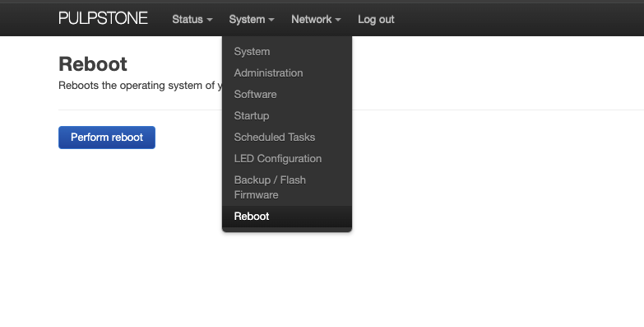Log out of the router interface
The width and height of the screenshot is (644, 327).
pos(376,19)
